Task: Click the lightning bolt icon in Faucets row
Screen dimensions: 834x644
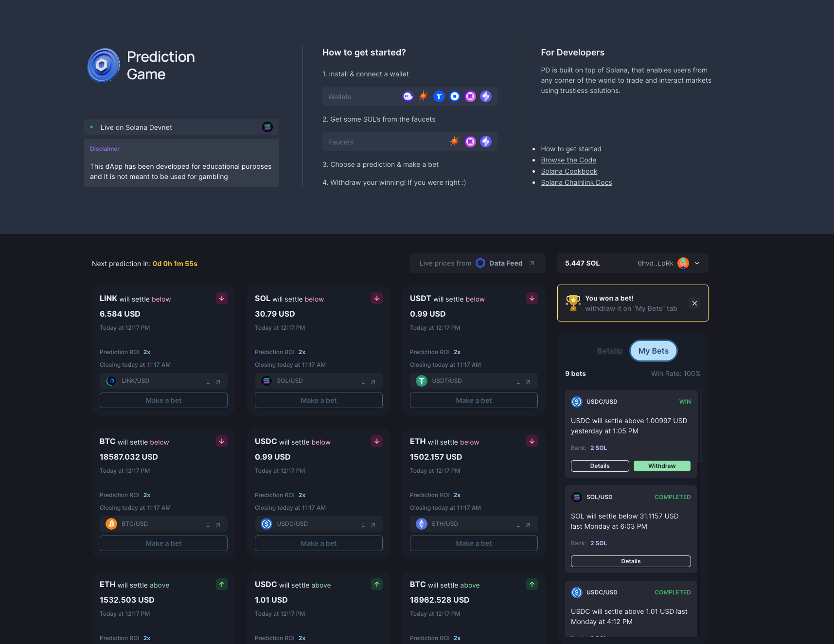Action: [486, 142]
